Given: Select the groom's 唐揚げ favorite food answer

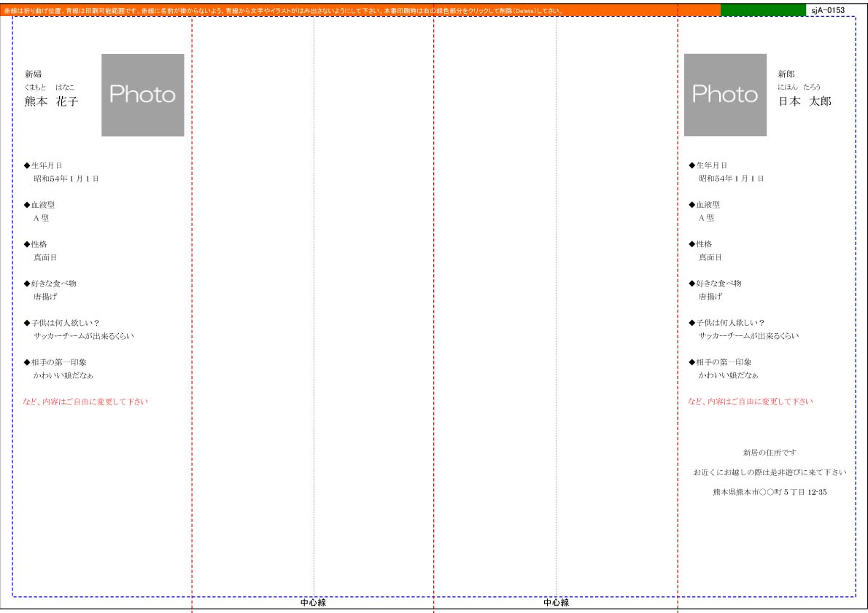Looking at the screenshot, I should coord(710,297).
